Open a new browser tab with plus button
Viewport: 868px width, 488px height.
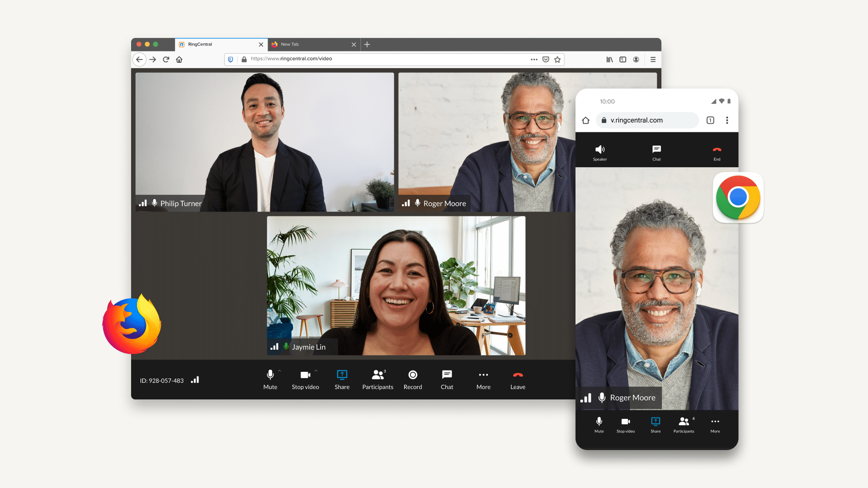367,44
